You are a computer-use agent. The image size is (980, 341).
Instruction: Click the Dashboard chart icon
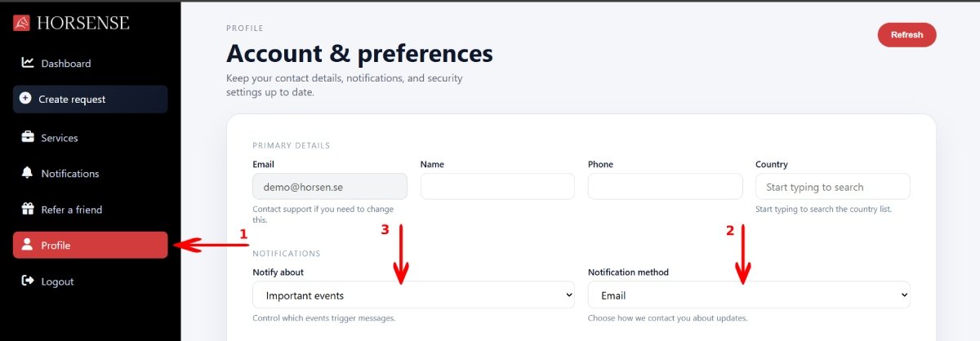[x=28, y=63]
